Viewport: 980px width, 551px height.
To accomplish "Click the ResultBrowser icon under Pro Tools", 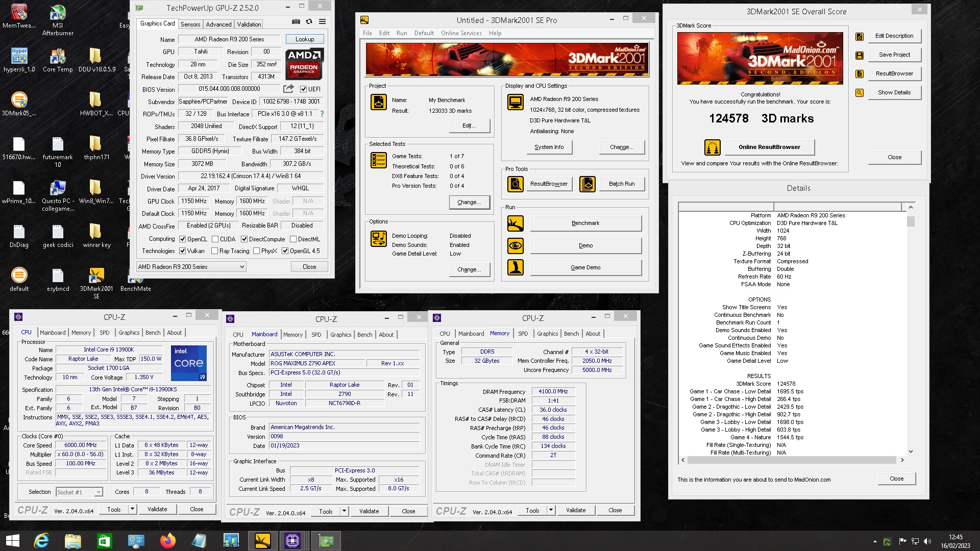I will click(516, 184).
